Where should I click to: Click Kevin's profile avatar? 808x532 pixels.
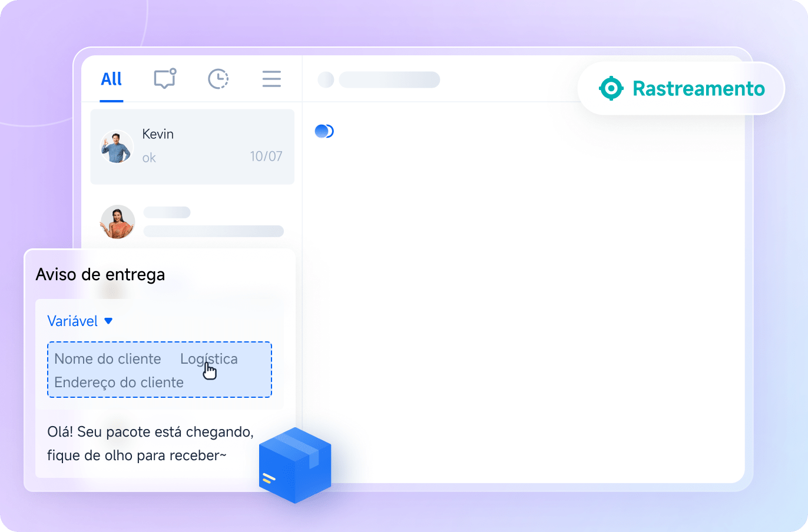(x=117, y=147)
